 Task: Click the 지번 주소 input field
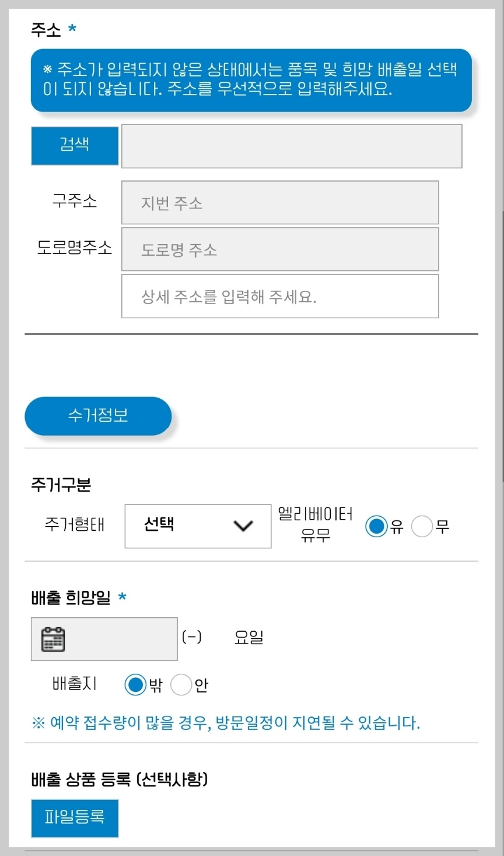pyautogui.click(x=279, y=202)
